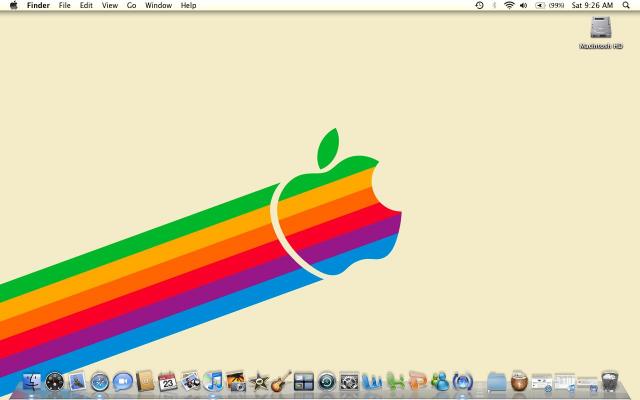Open the Apple menu
This screenshot has height=400, width=640.
[x=13, y=5]
